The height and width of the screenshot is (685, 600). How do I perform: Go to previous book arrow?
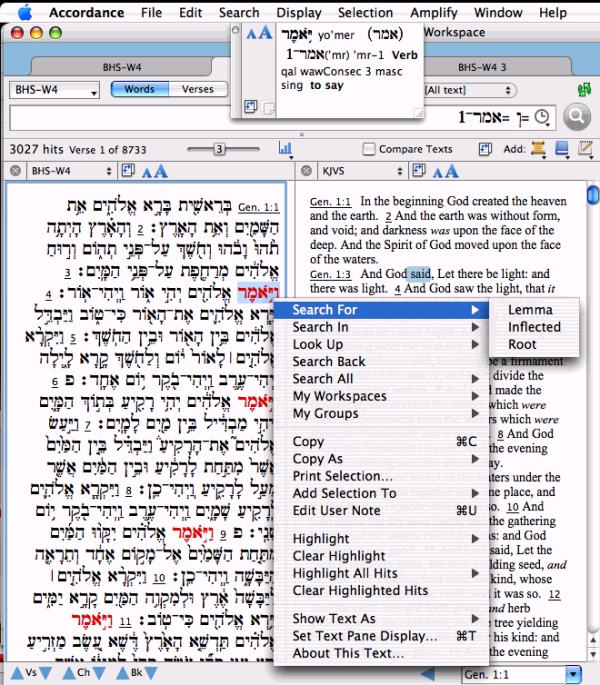coord(123,673)
